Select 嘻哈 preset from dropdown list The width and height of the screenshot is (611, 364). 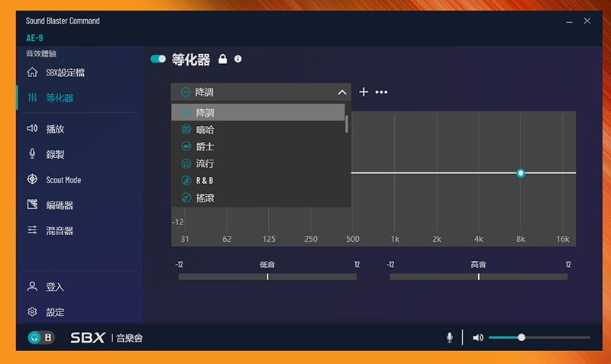click(205, 130)
